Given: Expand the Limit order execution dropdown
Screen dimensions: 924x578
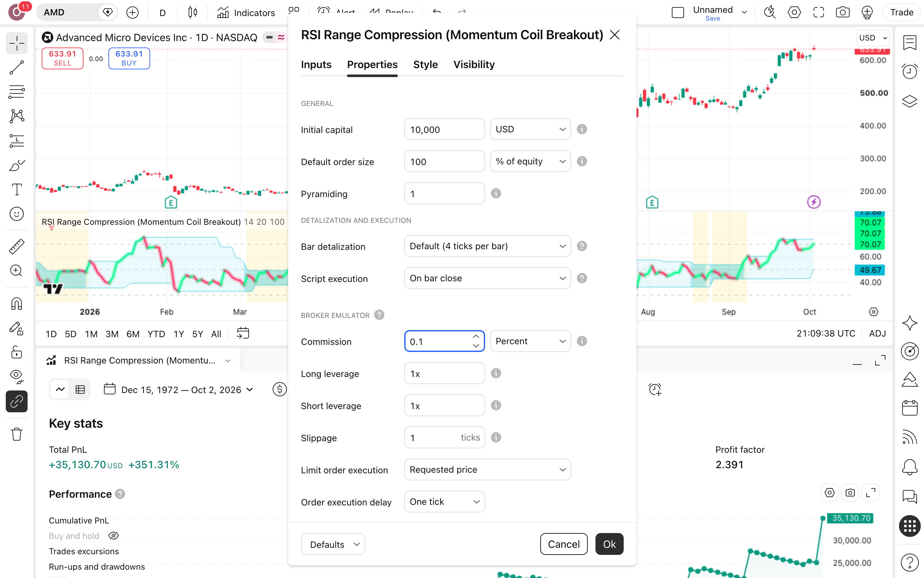Looking at the screenshot, I should (487, 469).
